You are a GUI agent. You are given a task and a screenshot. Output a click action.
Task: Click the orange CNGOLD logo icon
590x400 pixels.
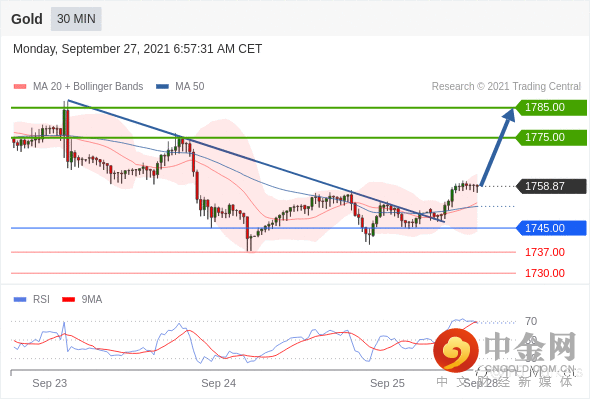coord(456,350)
